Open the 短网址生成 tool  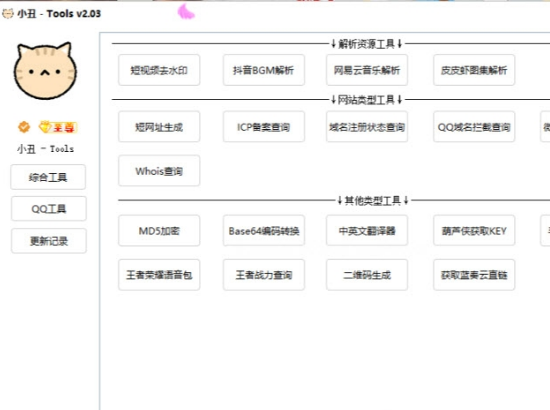pos(159,127)
